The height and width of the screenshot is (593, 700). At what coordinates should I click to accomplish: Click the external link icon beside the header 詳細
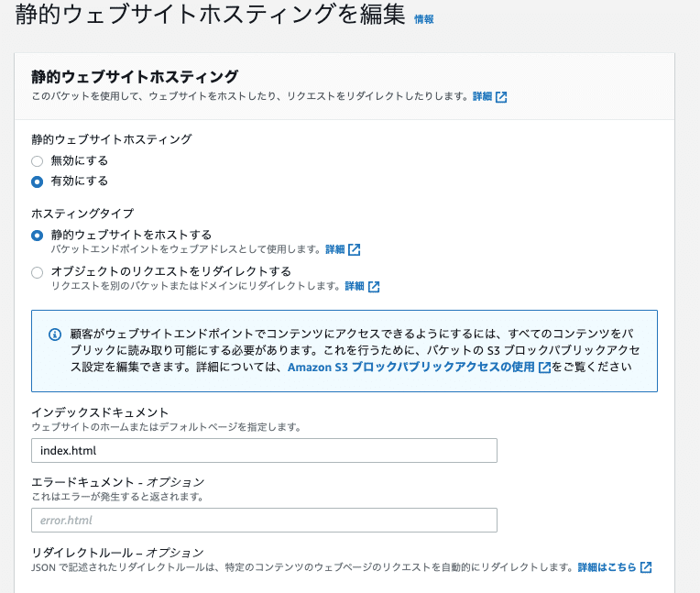click(x=501, y=97)
